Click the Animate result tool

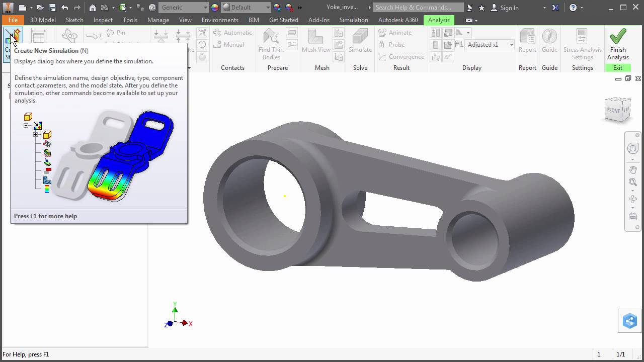click(x=395, y=32)
